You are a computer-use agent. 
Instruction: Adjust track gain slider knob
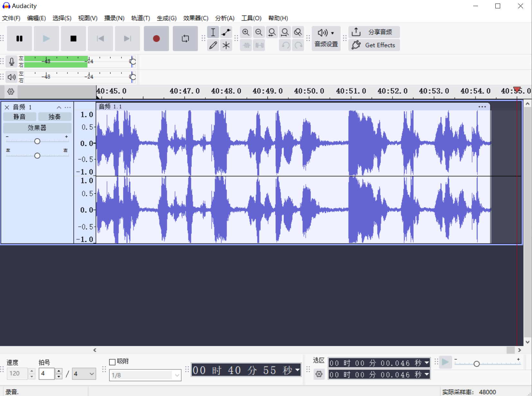(x=37, y=141)
